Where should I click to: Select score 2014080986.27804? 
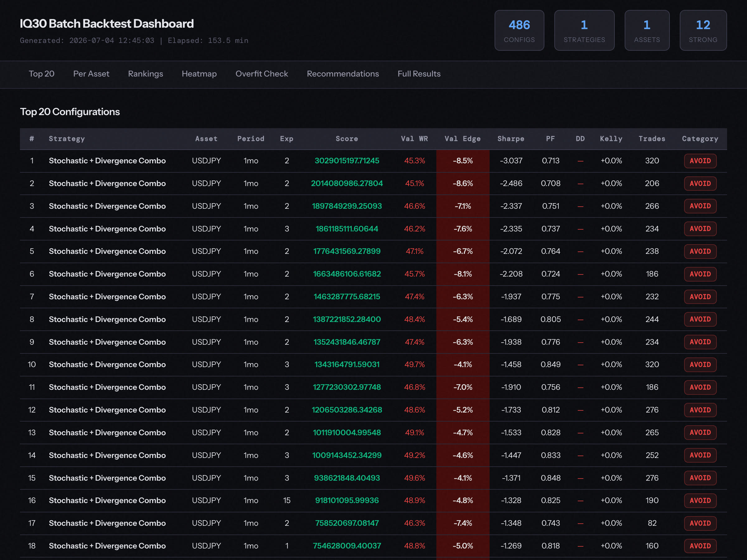click(x=347, y=184)
